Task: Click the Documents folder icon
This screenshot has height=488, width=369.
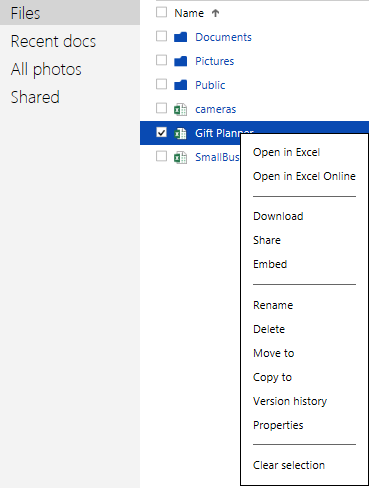Action: point(180,37)
